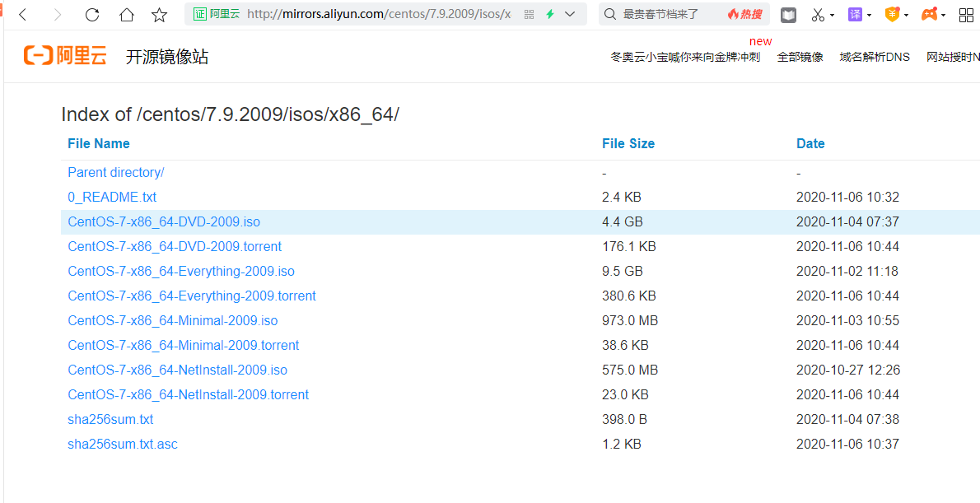Open the scissors tool dropdown arrow

(x=833, y=14)
